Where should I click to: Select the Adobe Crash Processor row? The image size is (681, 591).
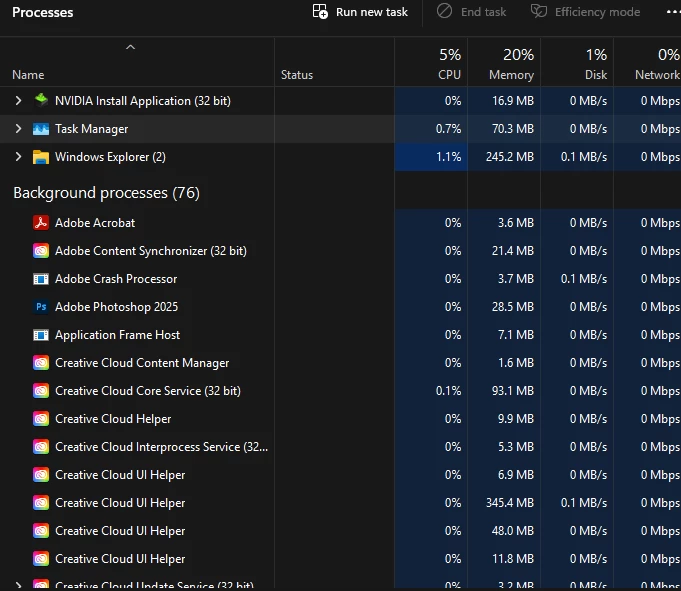click(340, 279)
